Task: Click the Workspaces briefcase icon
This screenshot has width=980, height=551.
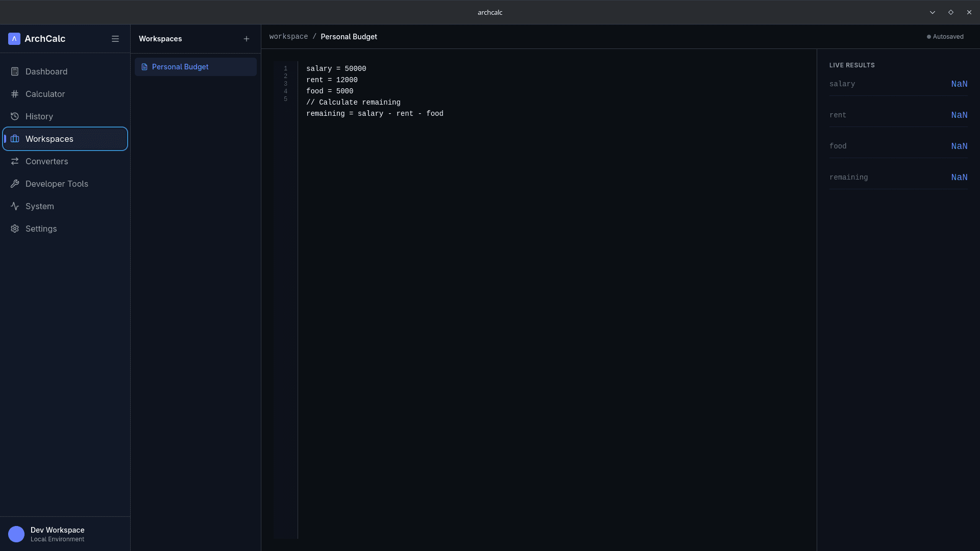Action: tap(15, 139)
